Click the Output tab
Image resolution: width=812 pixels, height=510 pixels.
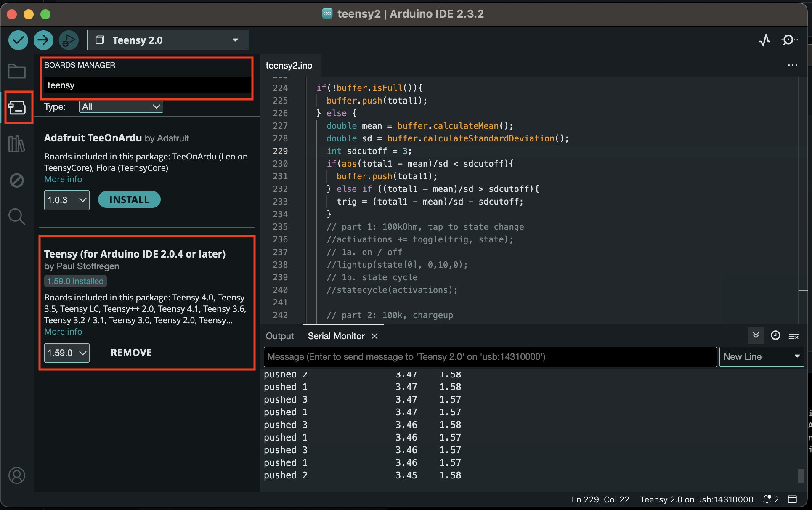[x=280, y=336]
